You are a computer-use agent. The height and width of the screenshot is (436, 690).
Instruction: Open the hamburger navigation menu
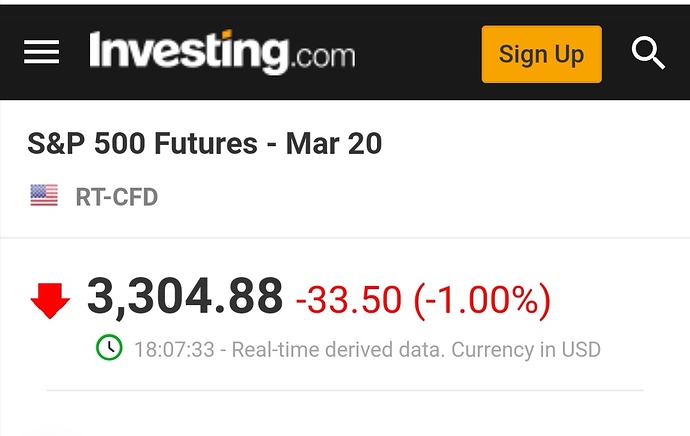coord(41,52)
